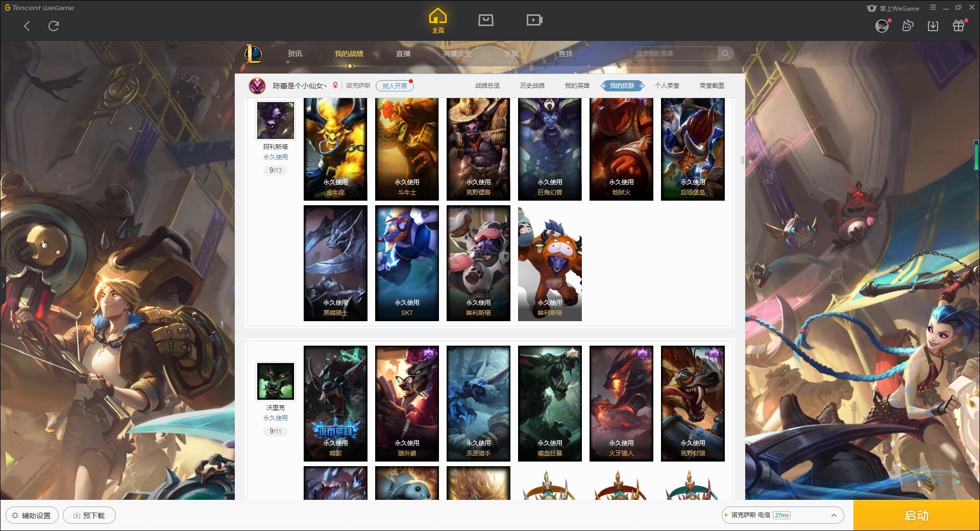Open the 黑暗骑士 skin card
The height and width of the screenshot is (531, 980).
pyautogui.click(x=335, y=263)
